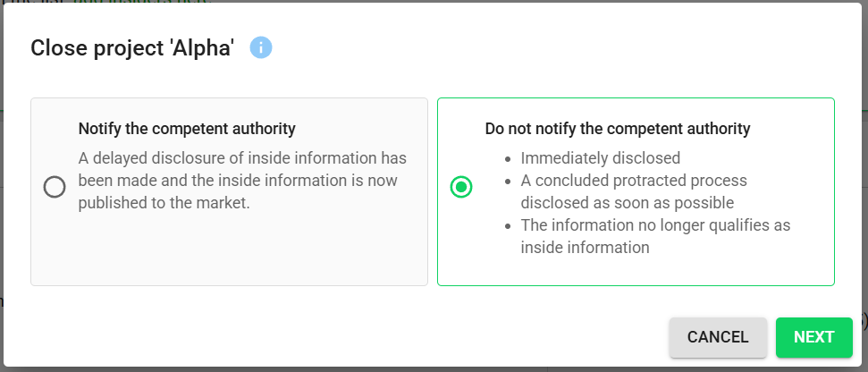
Task: Click the bullet dot before Immediately disclosed
Action: coord(508,159)
